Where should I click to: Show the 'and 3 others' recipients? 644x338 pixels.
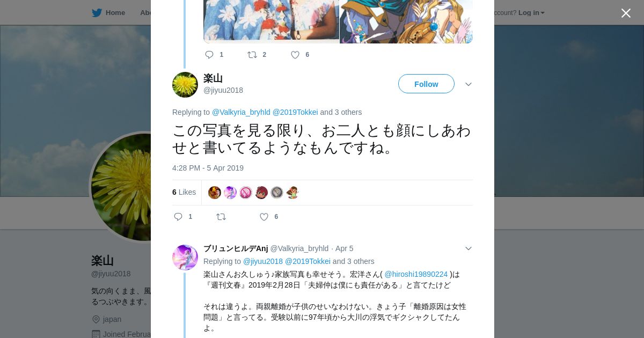[x=341, y=112]
